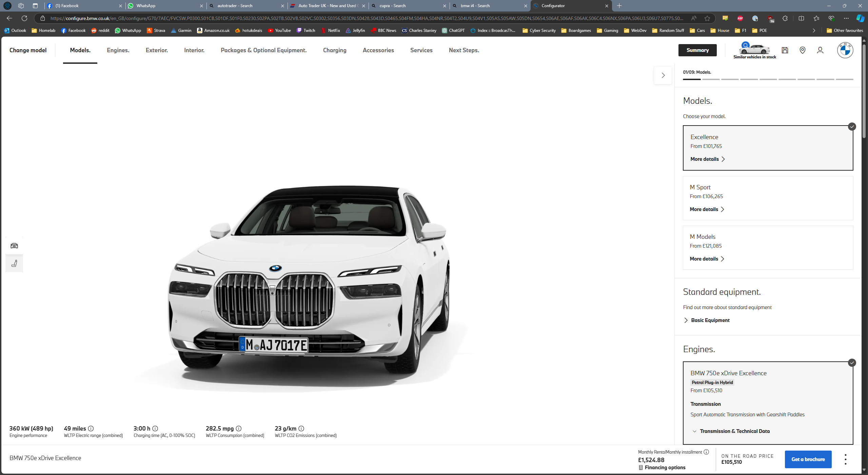Switch to WhatsApp browser tab
Screen dimensions: 868x475
[x=166, y=6]
